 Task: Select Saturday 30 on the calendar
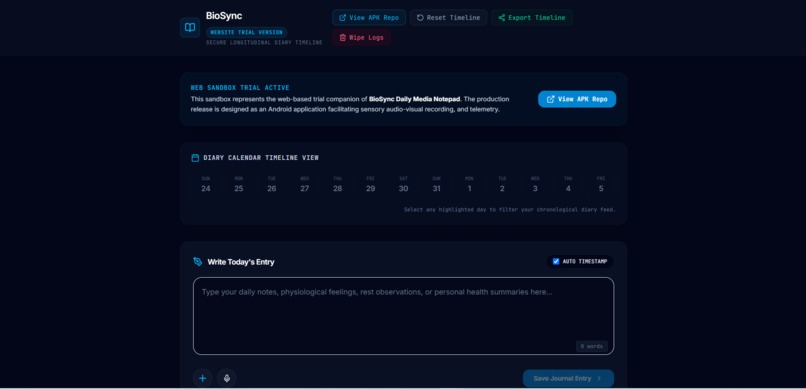404,184
